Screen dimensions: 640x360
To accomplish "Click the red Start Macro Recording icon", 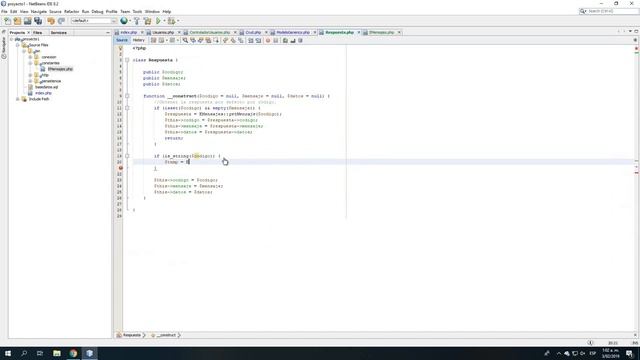I will (x=268, y=40).
